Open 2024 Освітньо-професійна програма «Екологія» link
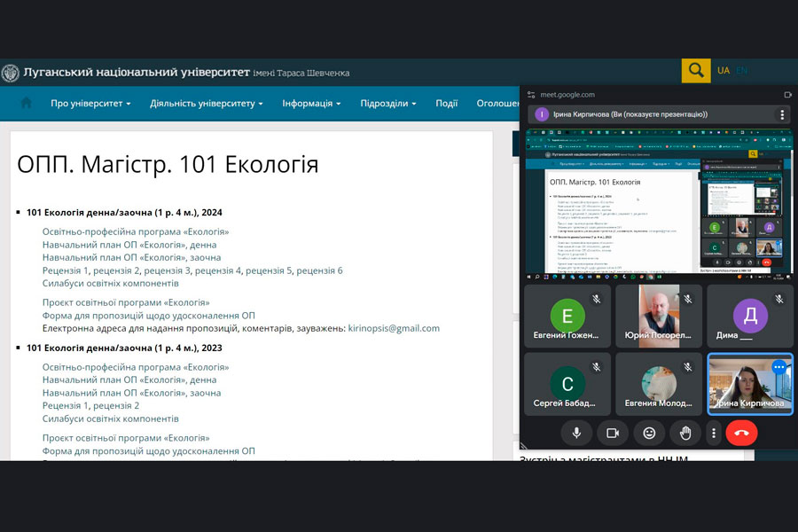The width and height of the screenshot is (798, 532). (136, 231)
